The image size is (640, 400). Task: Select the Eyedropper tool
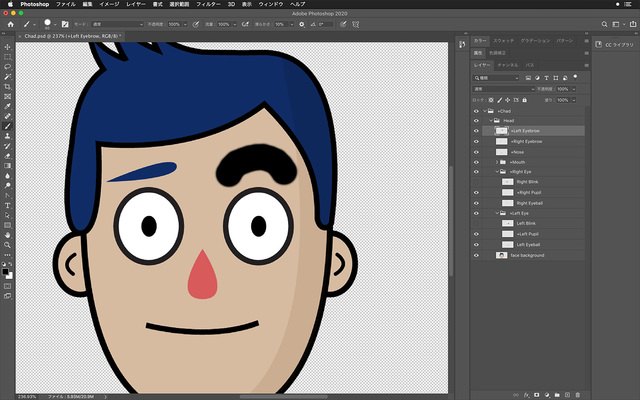pyautogui.click(x=7, y=106)
